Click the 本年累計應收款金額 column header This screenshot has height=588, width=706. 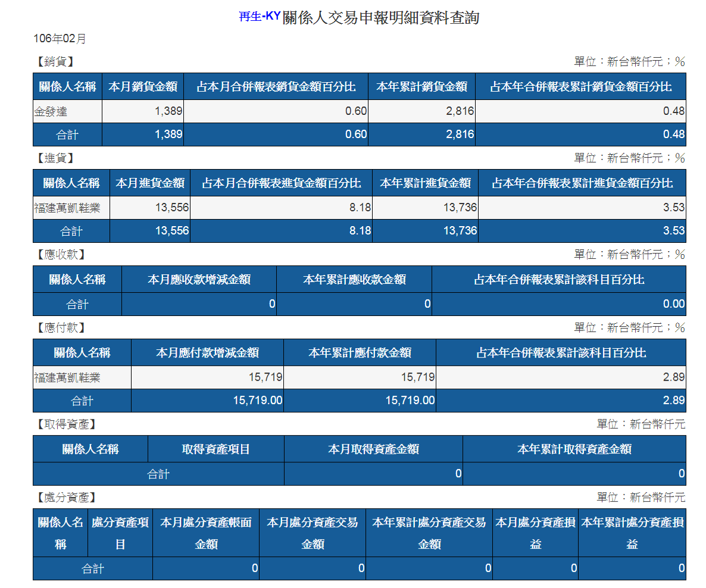pos(354,280)
